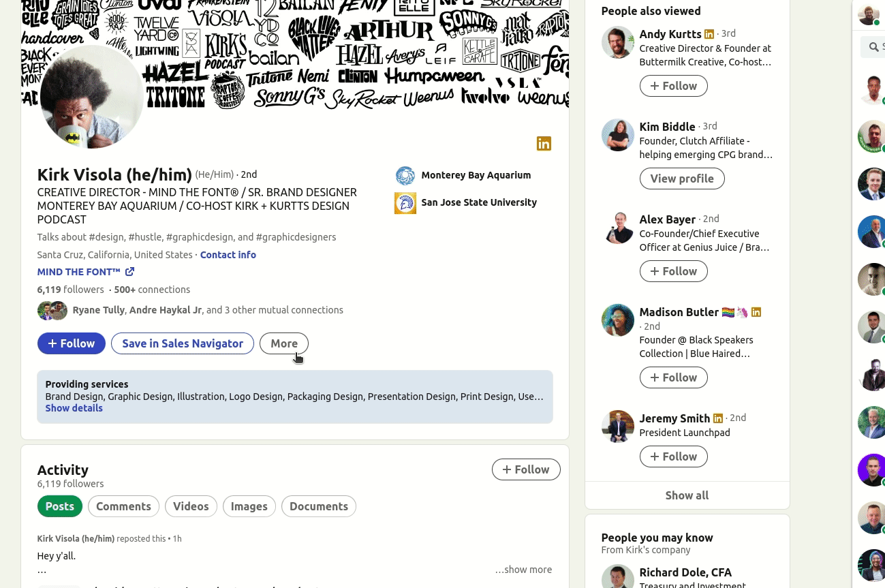This screenshot has width=885, height=588.
Task: Click the LinkedIn badge beside Andy Kurtts
Action: point(709,33)
